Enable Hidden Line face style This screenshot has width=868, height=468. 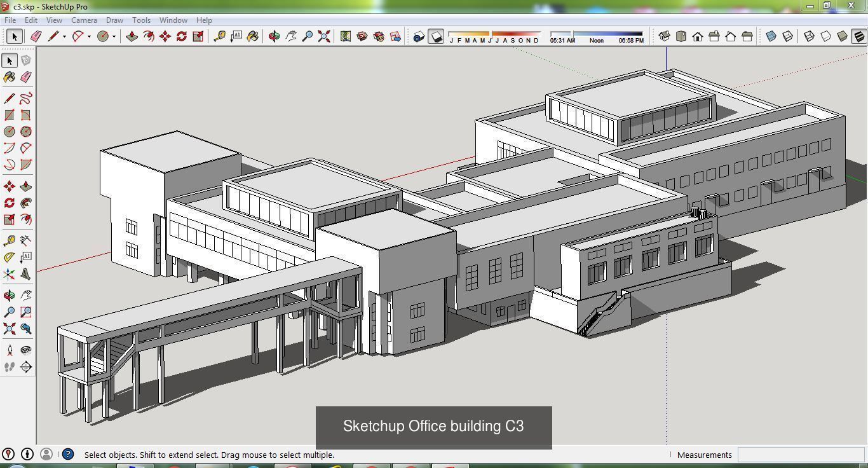(x=826, y=36)
